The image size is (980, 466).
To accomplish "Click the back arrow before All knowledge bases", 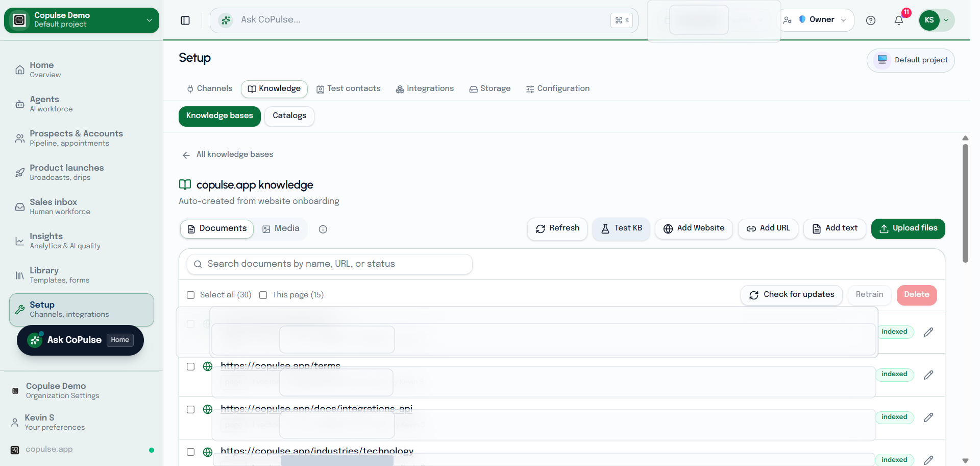I will (x=186, y=155).
